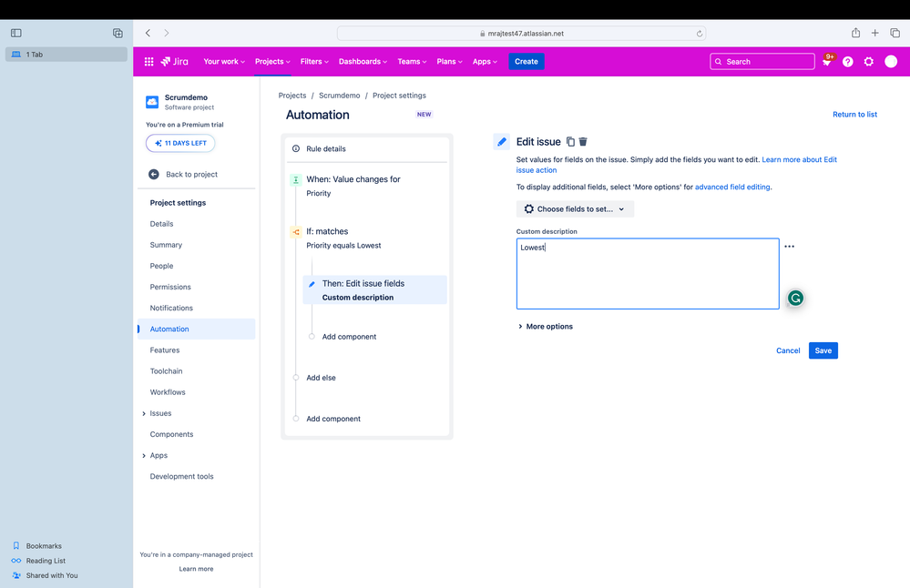Open Details in project settings
This screenshot has width=910, height=588.
point(161,224)
